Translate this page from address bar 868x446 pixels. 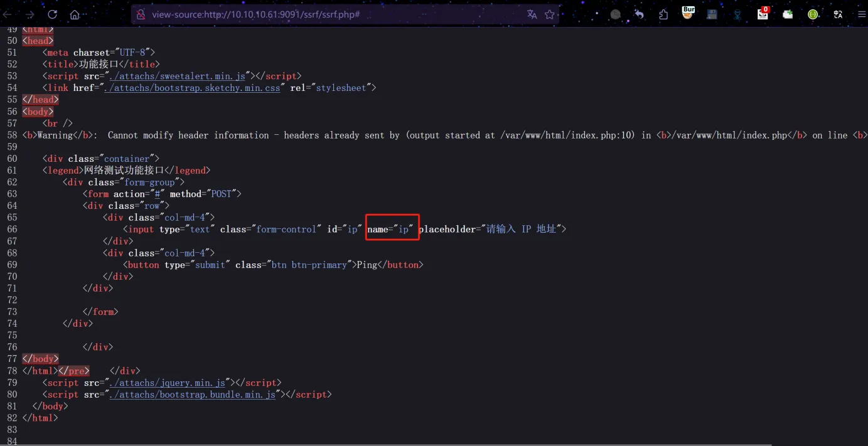point(532,14)
